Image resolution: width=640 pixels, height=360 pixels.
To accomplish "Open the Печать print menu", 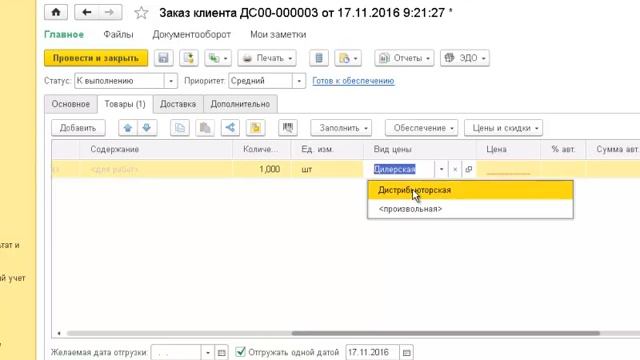I will click(x=267, y=58).
